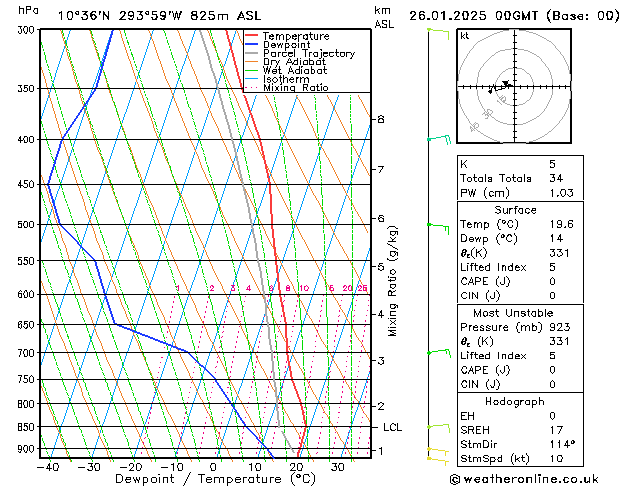629x486 pixels.
Task: Select the 550 hPa pressure axis label
Action: [x=28, y=261]
